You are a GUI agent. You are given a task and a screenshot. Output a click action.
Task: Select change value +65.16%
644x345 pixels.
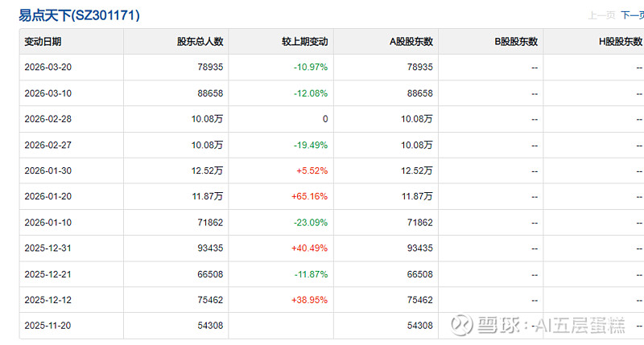click(x=310, y=196)
